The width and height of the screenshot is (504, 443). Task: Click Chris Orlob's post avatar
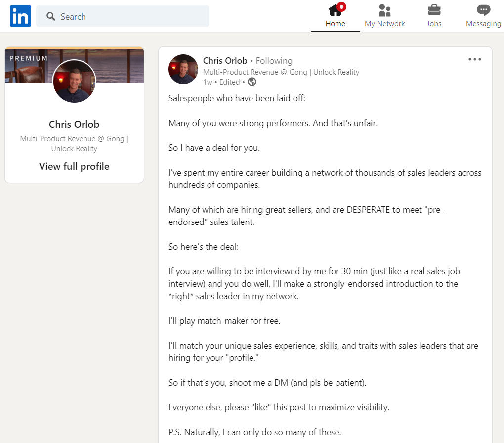pyautogui.click(x=183, y=69)
